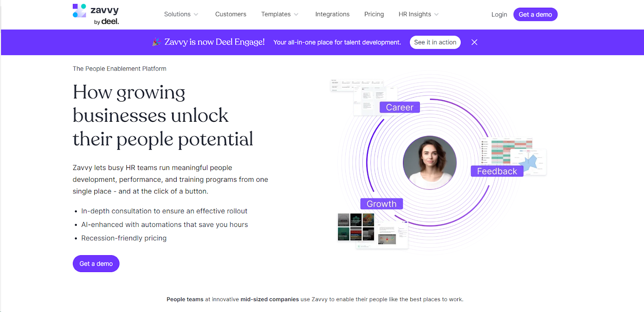Click the Feedback label in graphic
644x312 pixels.
pos(497,171)
